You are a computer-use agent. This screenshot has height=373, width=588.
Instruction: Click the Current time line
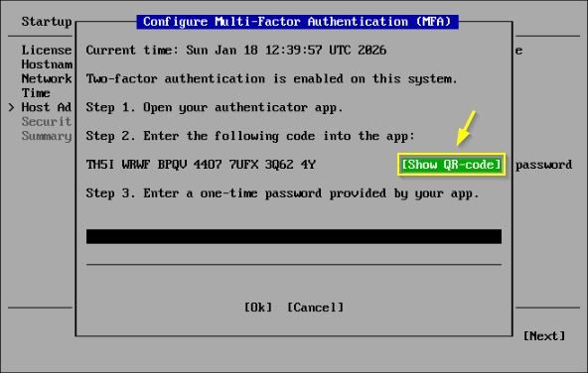click(x=235, y=51)
